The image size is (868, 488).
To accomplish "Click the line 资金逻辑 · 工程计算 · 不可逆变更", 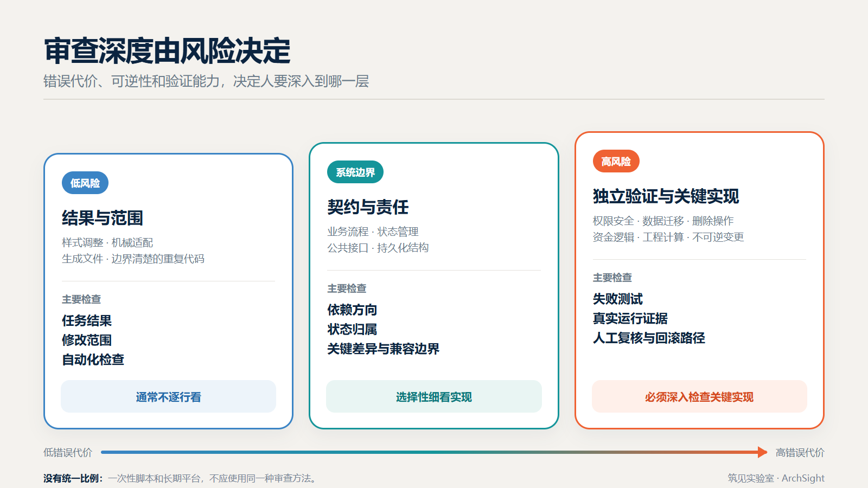I will click(668, 237).
